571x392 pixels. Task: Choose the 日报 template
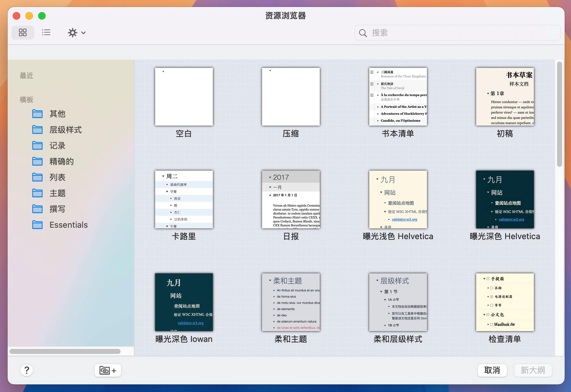pyautogui.click(x=291, y=199)
